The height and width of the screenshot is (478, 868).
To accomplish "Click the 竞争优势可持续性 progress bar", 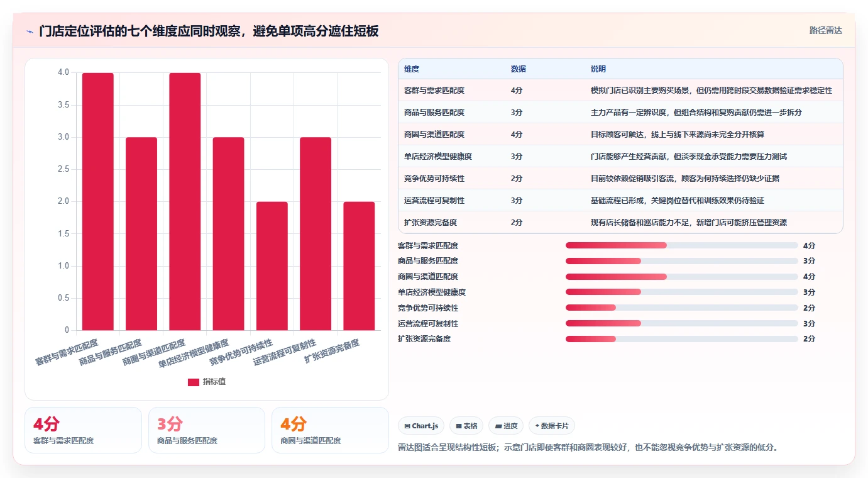I will pyautogui.click(x=682, y=308).
